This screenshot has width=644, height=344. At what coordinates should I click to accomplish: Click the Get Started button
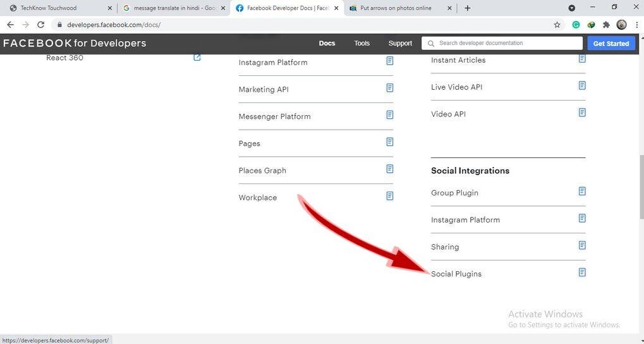click(611, 43)
